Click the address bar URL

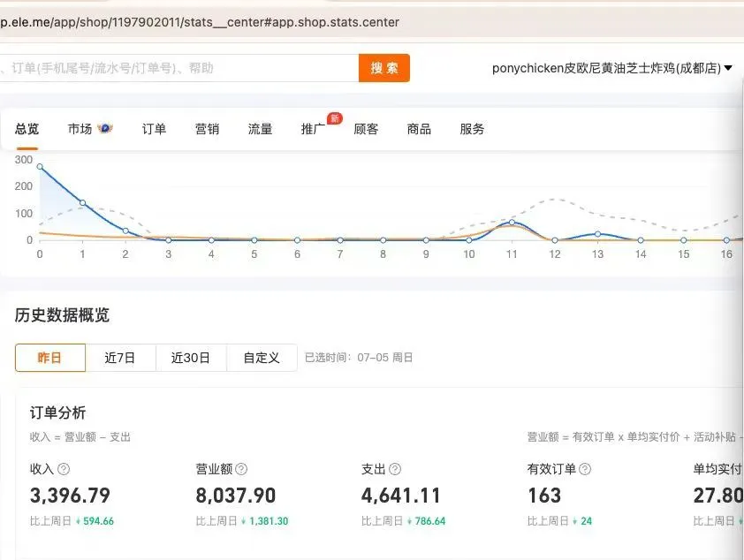(200, 22)
